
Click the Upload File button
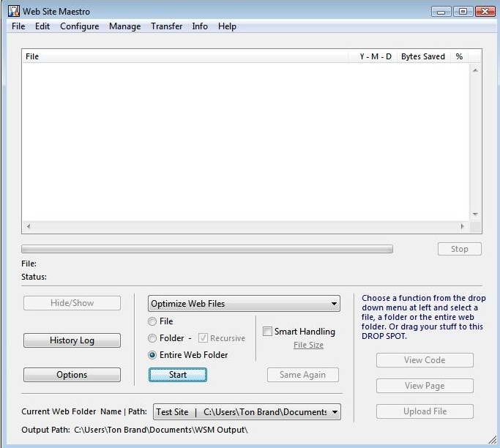click(x=425, y=411)
